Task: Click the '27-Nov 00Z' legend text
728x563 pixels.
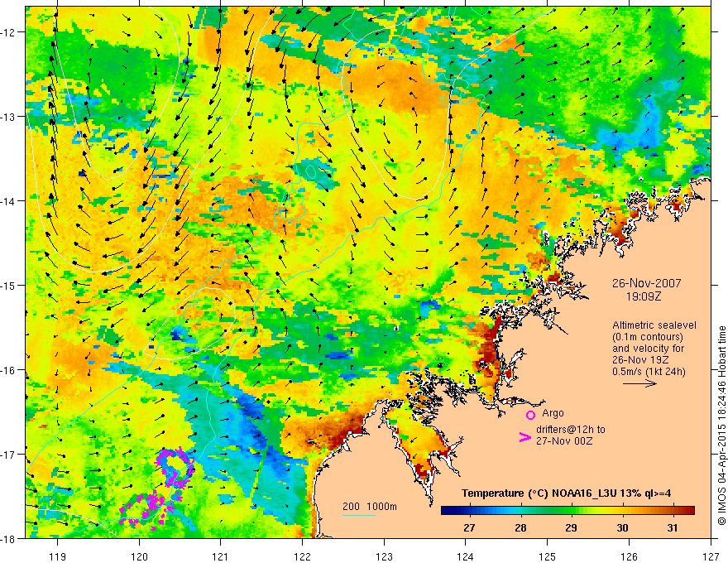Action: [564, 441]
